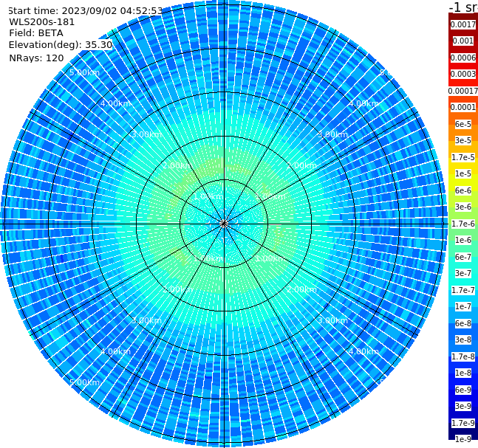Click the 6e-5 colorbar label
The image size is (478, 448).
pyautogui.click(x=463, y=124)
